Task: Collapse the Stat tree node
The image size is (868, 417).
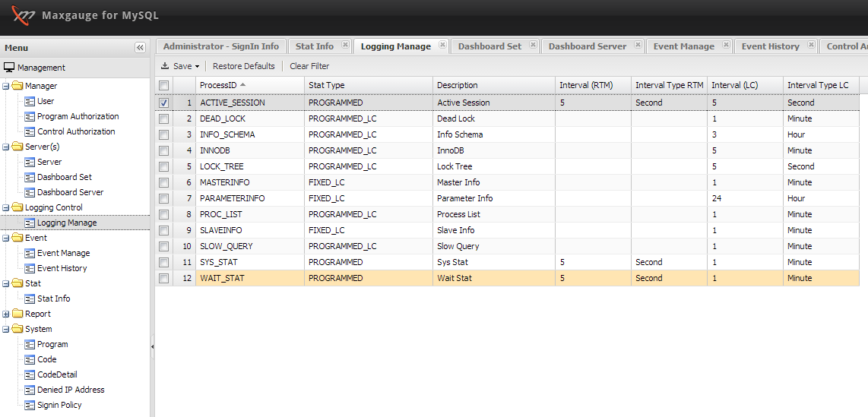Action: [6, 284]
